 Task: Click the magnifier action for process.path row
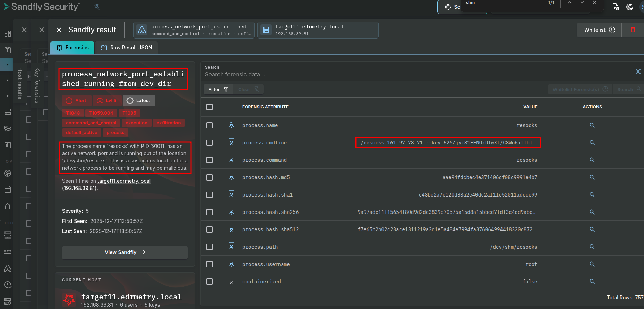[x=592, y=247]
